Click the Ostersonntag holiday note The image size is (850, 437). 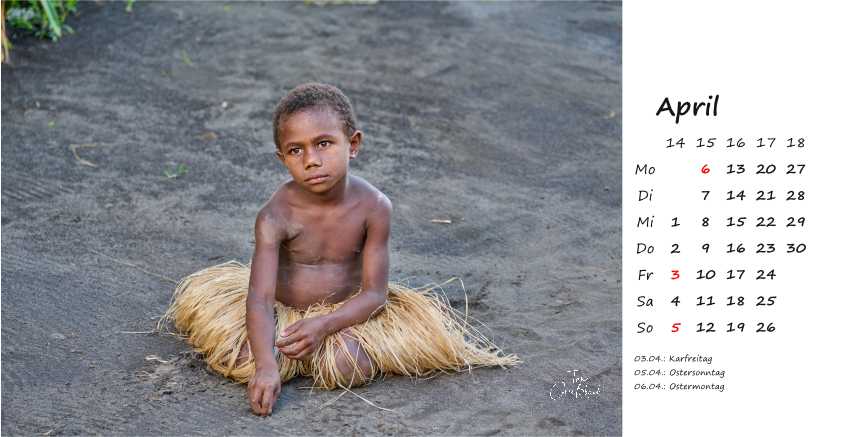tap(679, 373)
